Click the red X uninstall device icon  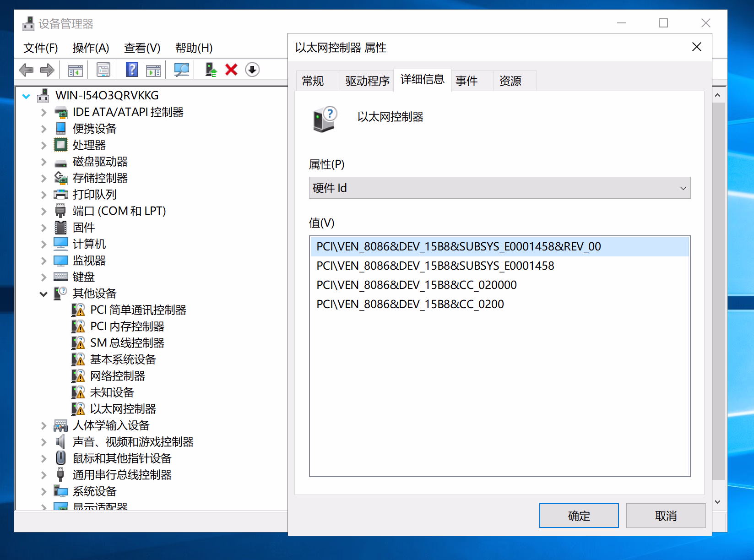231,70
